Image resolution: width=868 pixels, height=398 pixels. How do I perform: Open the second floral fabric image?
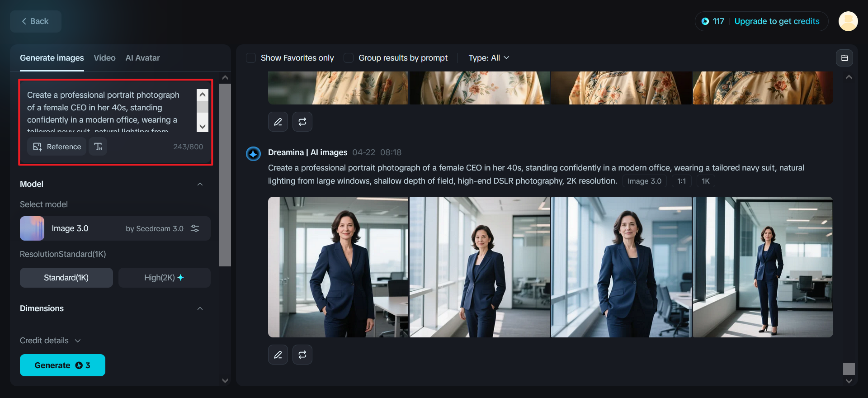(480, 88)
